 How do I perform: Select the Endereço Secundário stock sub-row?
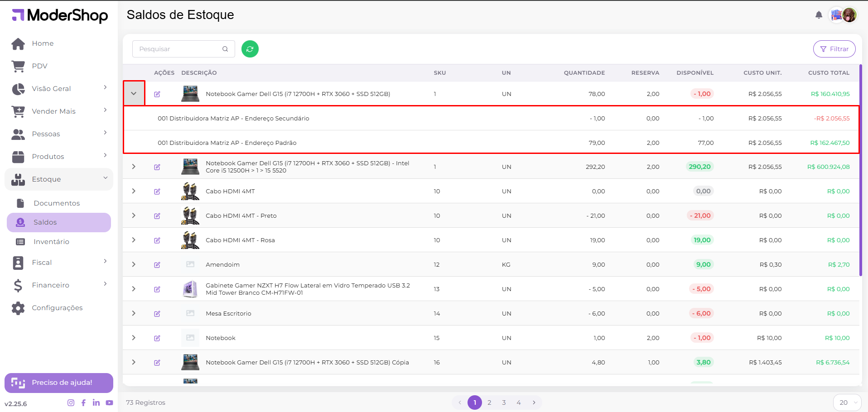click(x=491, y=118)
